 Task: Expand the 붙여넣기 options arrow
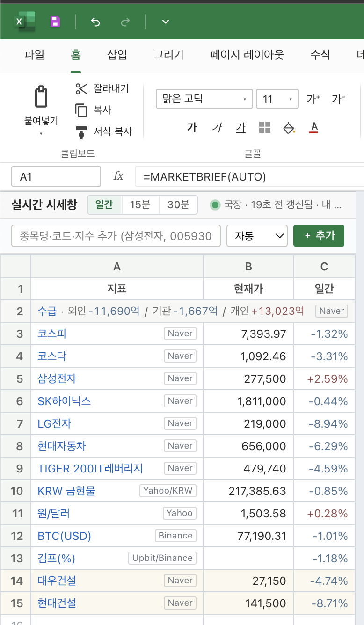coord(41,134)
